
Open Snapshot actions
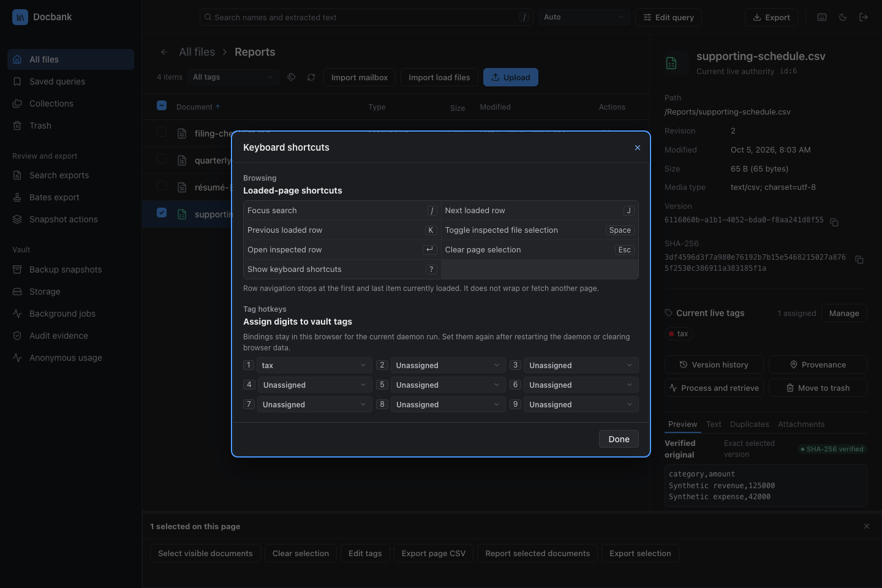click(70, 219)
